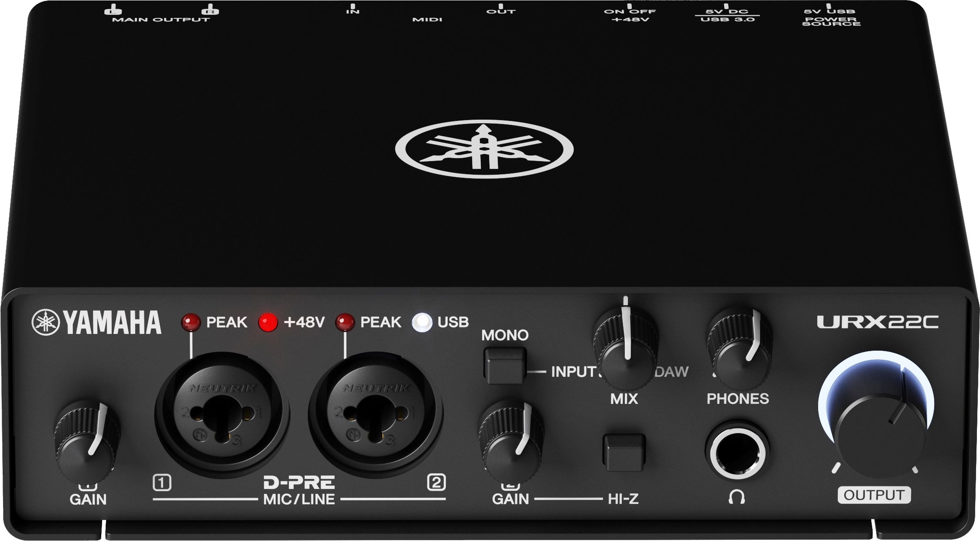
Task: Click the headphone output jack
Action: (737, 453)
